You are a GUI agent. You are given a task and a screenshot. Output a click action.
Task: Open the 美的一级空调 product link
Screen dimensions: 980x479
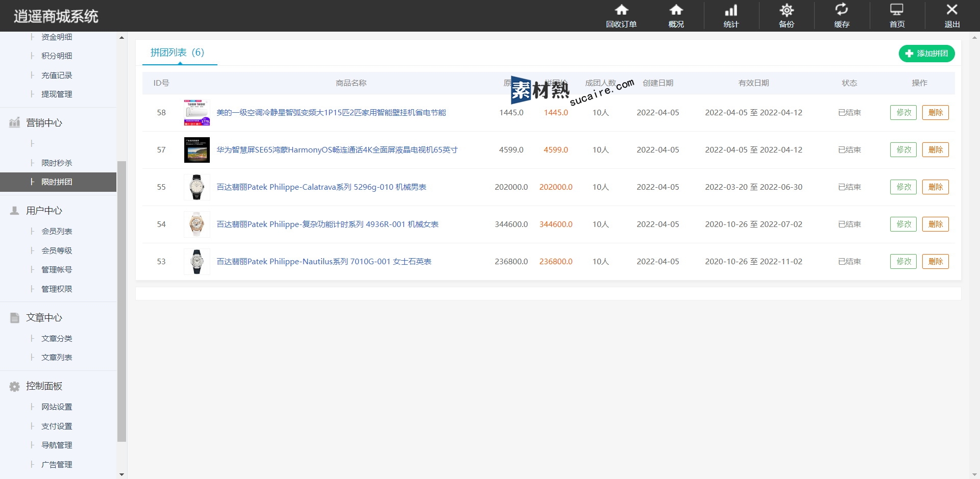click(331, 113)
